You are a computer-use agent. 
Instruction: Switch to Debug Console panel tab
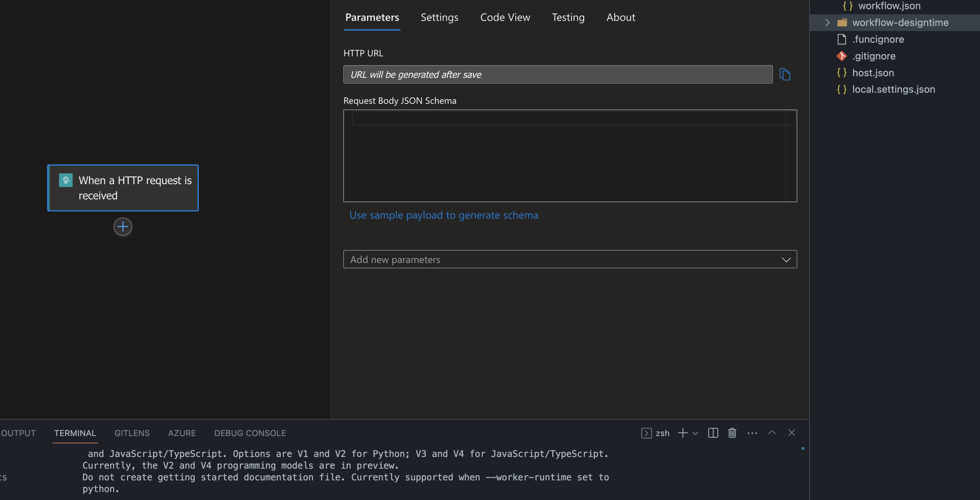(250, 433)
